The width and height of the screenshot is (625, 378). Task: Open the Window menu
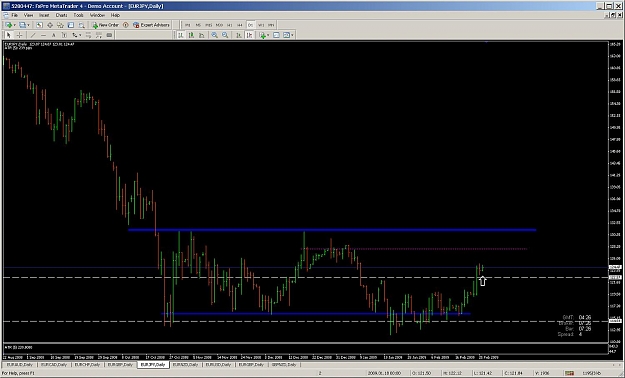97,15
